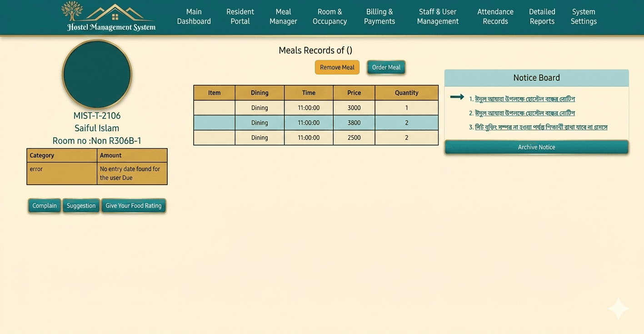This screenshot has width=644, height=334.
Task: Click the name Saiful Islam
Action: point(97,128)
